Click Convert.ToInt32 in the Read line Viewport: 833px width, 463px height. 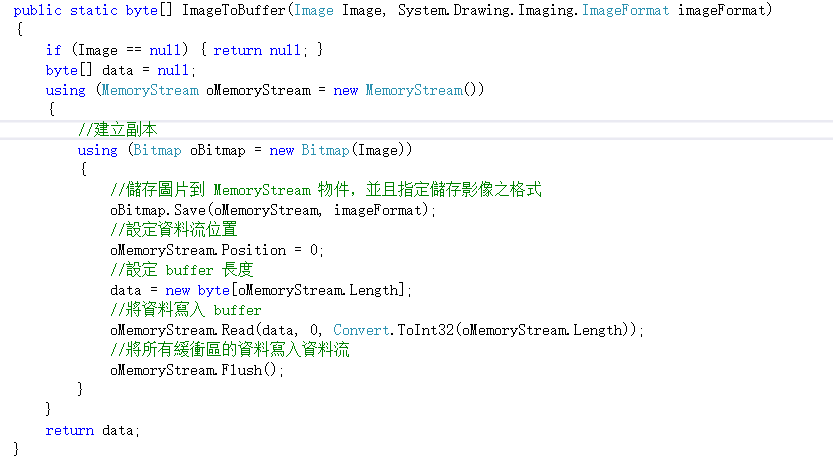pyautogui.click(x=394, y=330)
